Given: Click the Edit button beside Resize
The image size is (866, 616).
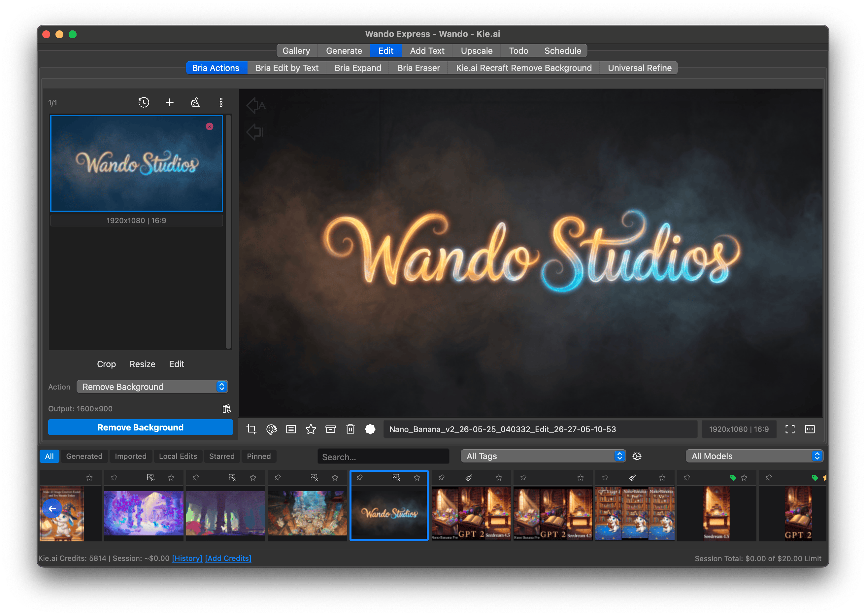Looking at the screenshot, I should [176, 364].
